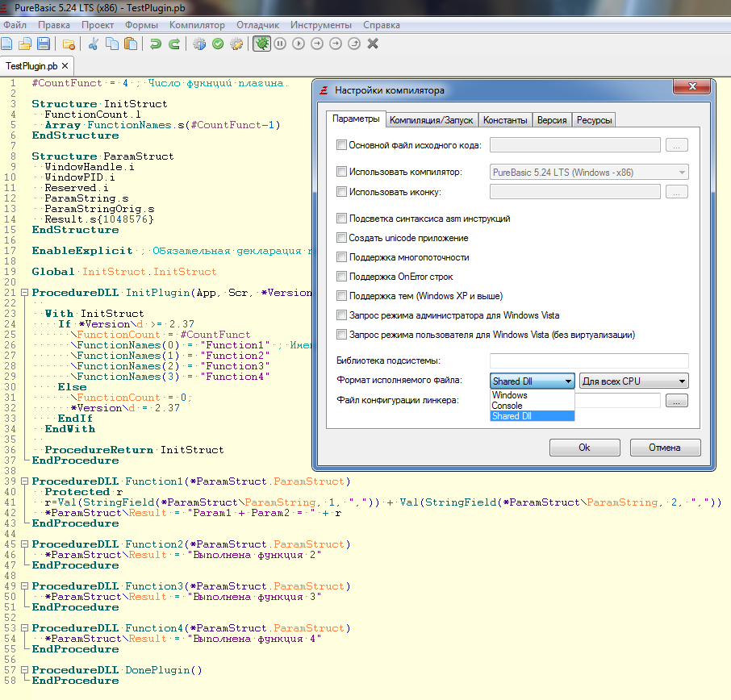Toggle the debugger bug icon
This screenshot has width=731, height=700.
pyautogui.click(x=261, y=44)
